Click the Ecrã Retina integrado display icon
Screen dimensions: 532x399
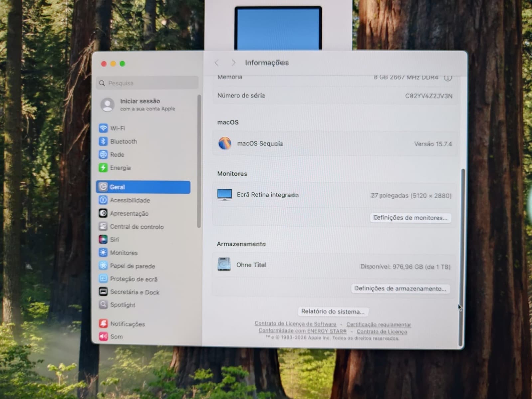(224, 195)
